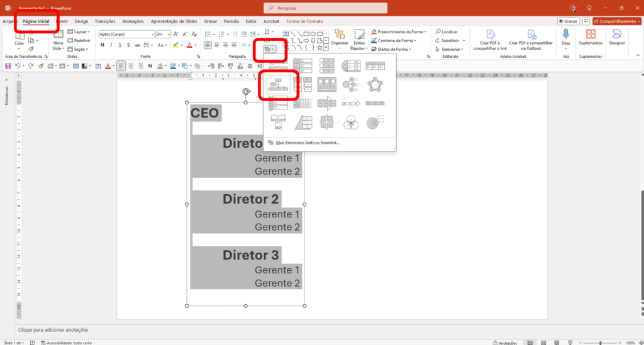This screenshot has height=345, width=644.
Task: Toggle italic formatting in Fonte group
Action: tap(111, 45)
